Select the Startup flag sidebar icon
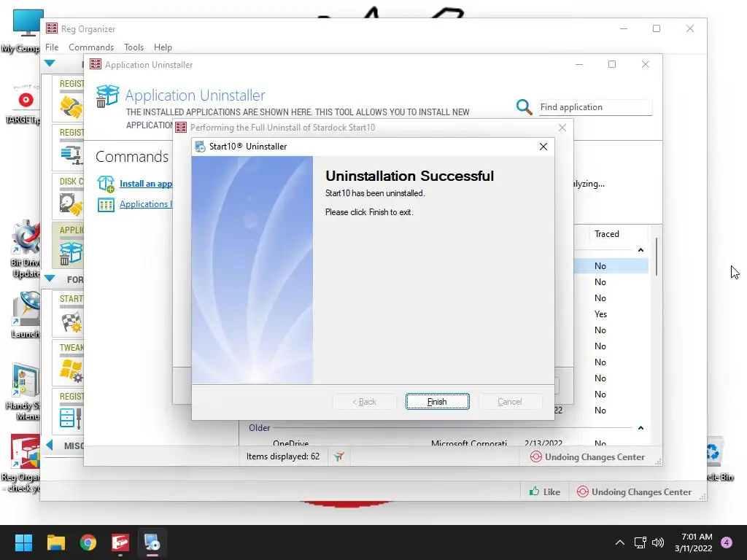Viewport: 747px width, 560px height. pos(71,323)
